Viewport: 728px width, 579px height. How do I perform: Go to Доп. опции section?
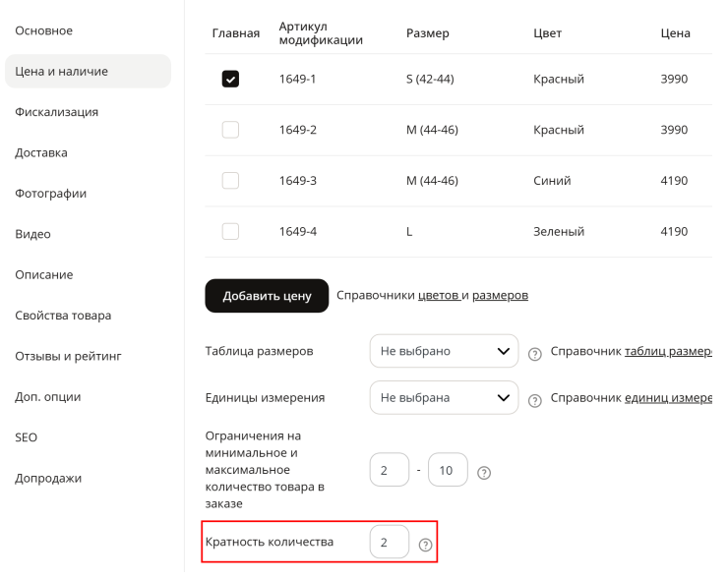coord(48,397)
